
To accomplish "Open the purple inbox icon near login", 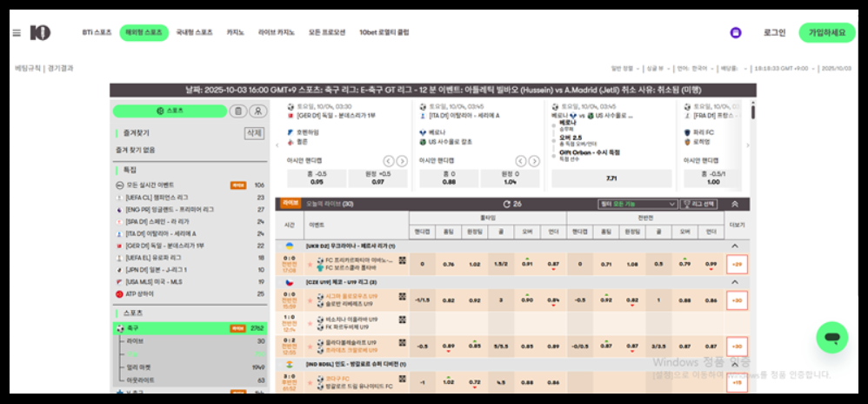I will 735,33.
